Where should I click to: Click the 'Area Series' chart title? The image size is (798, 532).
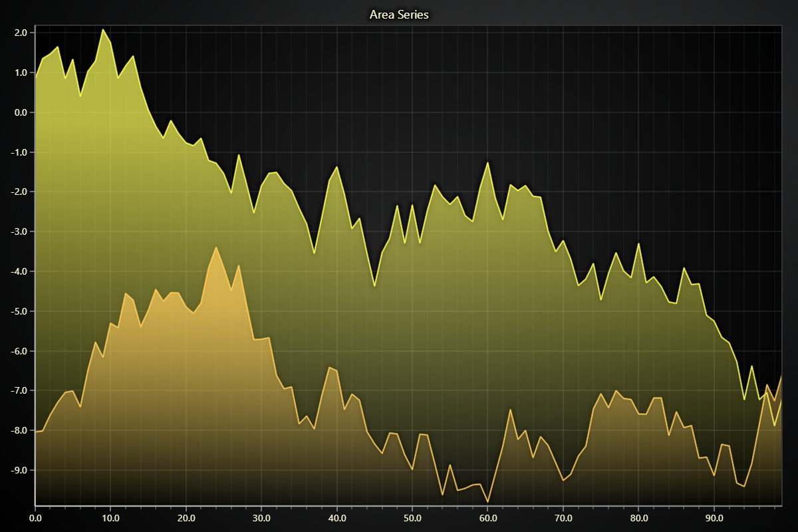click(399, 14)
